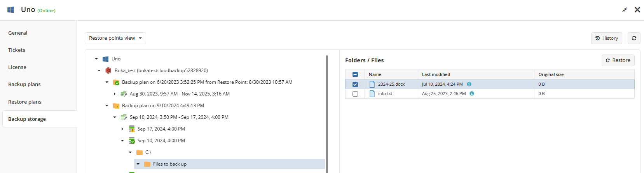Switch to the License tab
Viewport: 644px width, 173px height.
click(17, 67)
